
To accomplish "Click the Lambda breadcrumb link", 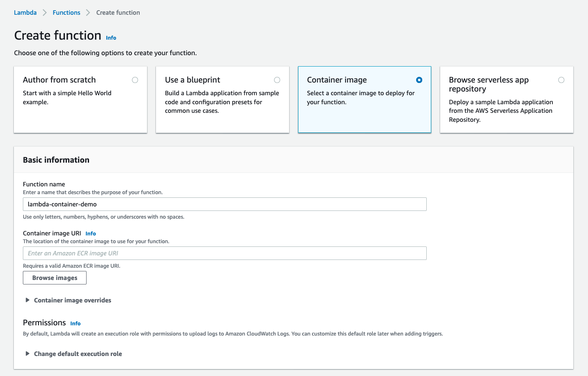I will coord(25,13).
